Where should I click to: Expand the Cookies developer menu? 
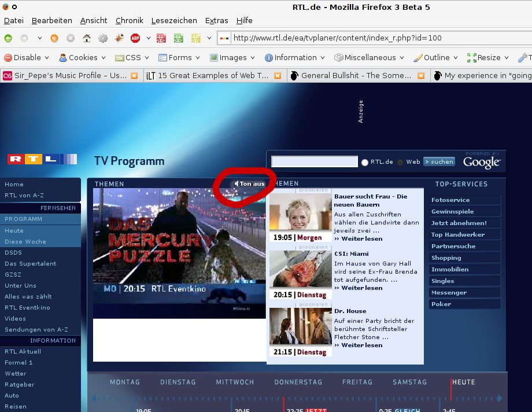(83, 58)
